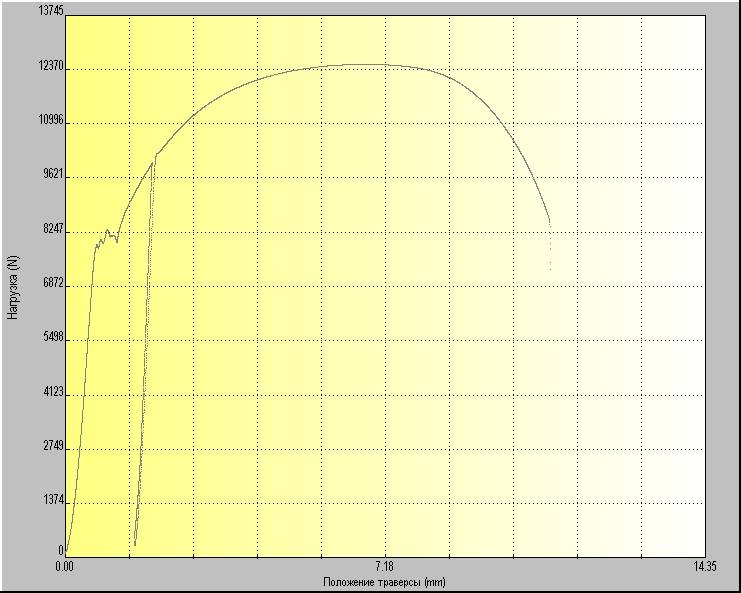Click the curve's fracture end point

coord(549,222)
